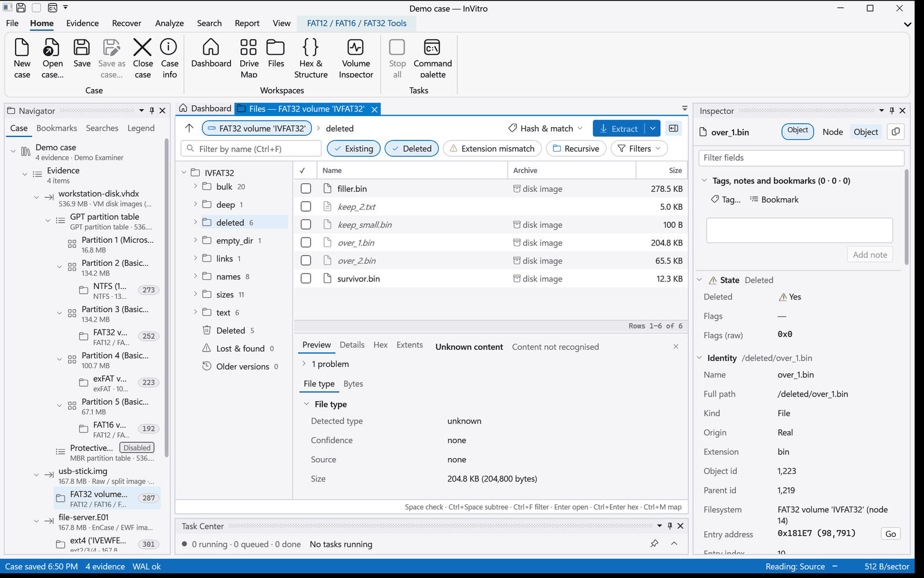Open Drive Map workspace

249,58
